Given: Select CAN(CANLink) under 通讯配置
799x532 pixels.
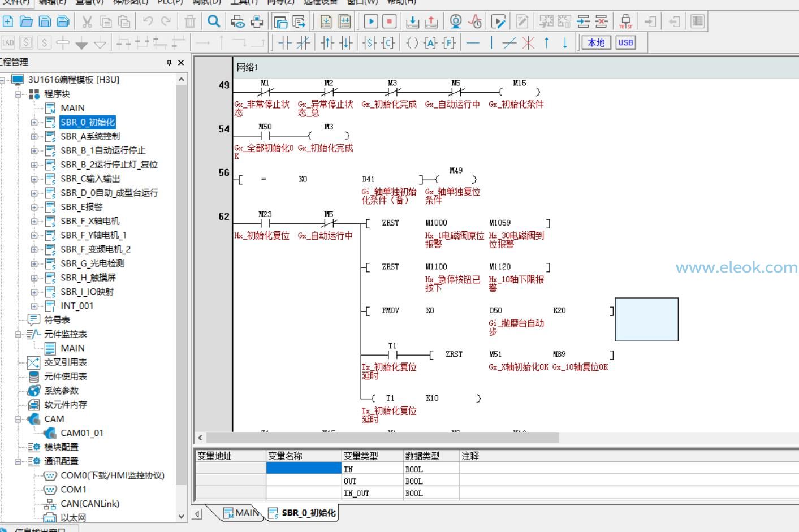Looking at the screenshot, I should [x=90, y=504].
